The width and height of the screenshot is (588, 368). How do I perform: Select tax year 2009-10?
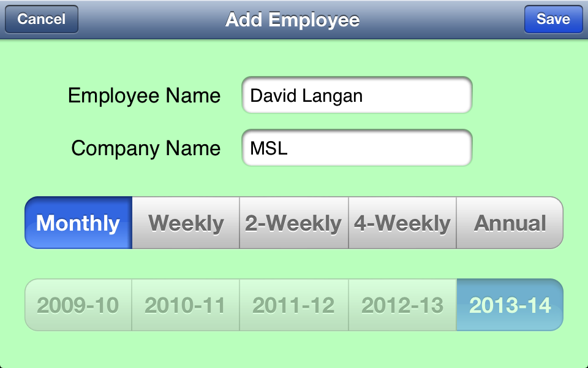coord(78,305)
